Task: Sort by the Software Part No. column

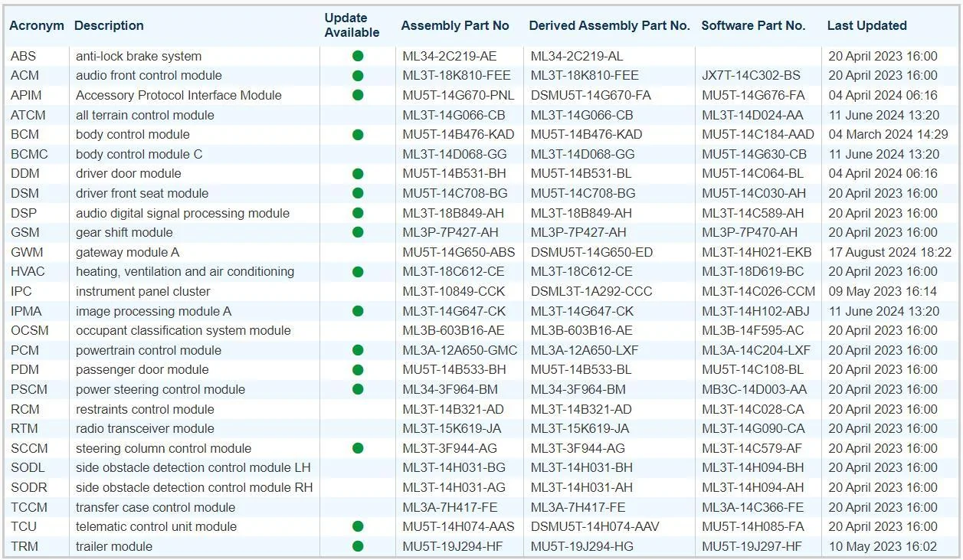Action: click(753, 26)
